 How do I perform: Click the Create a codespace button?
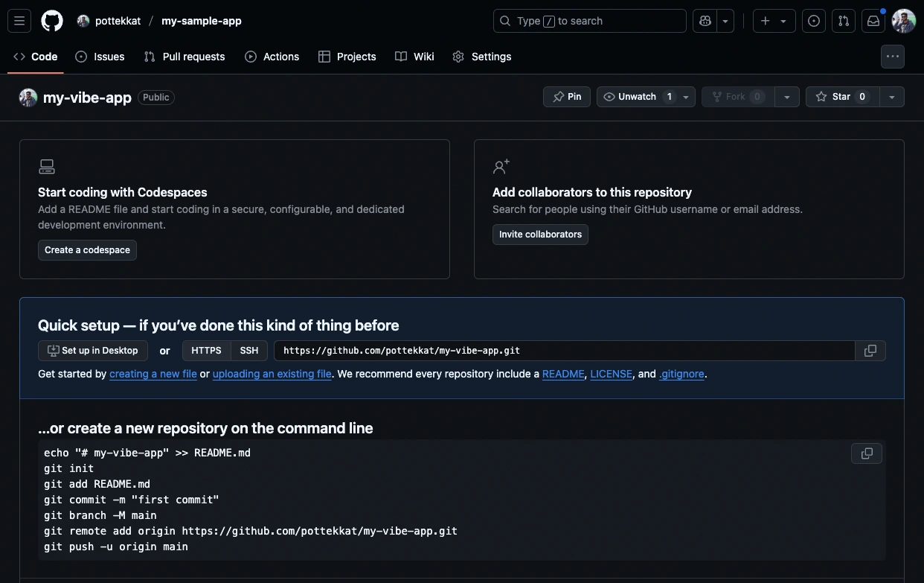pos(87,250)
